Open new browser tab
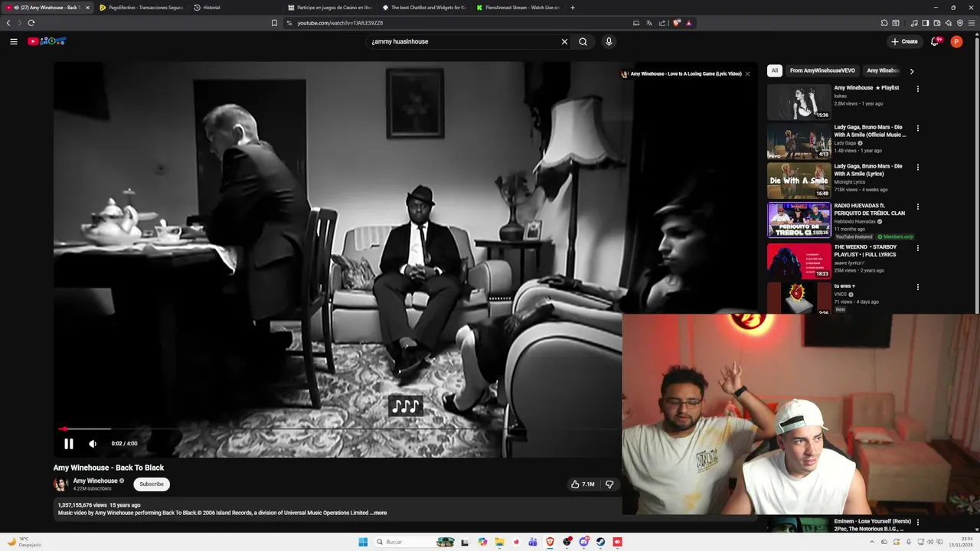 (572, 8)
